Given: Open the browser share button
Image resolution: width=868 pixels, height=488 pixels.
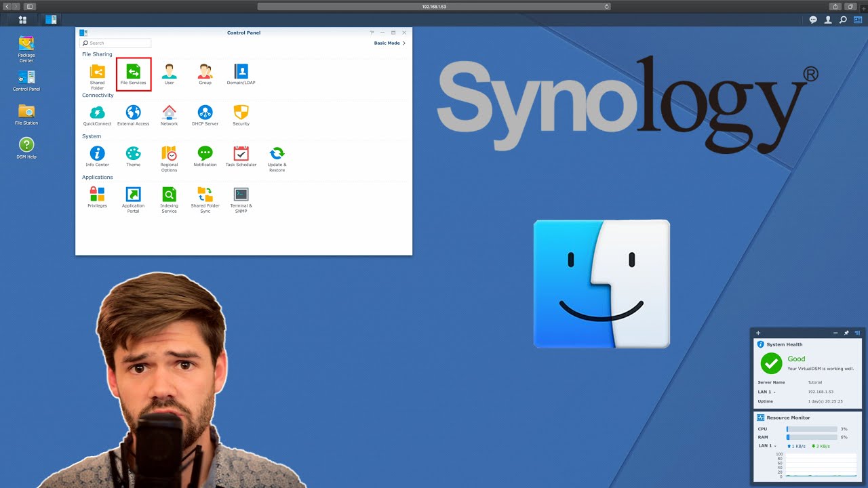Looking at the screenshot, I should click(835, 6).
